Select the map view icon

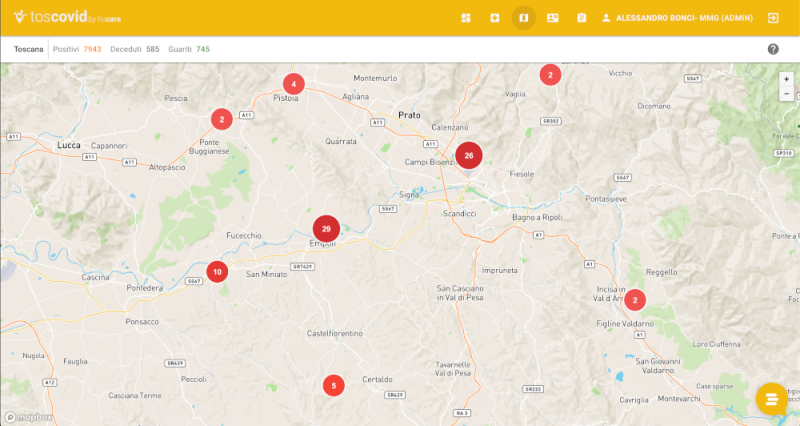[x=524, y=18]
